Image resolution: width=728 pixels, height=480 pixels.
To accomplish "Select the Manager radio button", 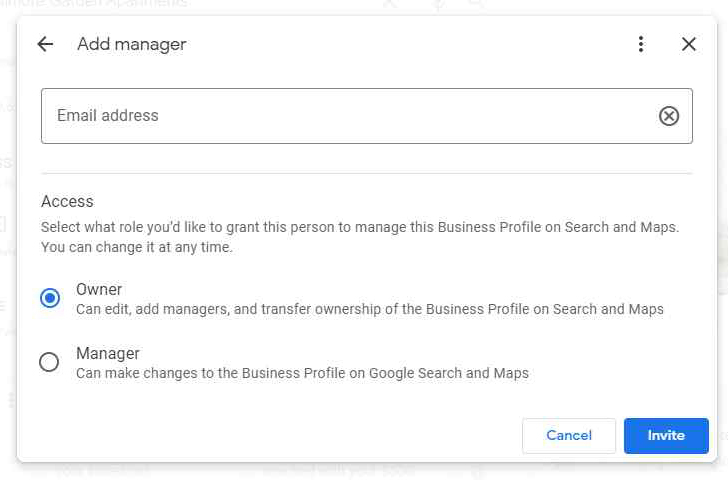I will point(49,362).
